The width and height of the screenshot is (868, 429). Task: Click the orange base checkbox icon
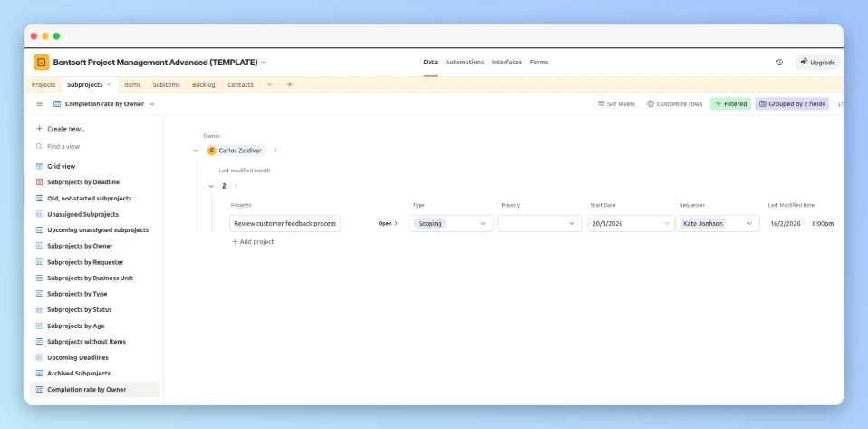(x=42, y=62)
